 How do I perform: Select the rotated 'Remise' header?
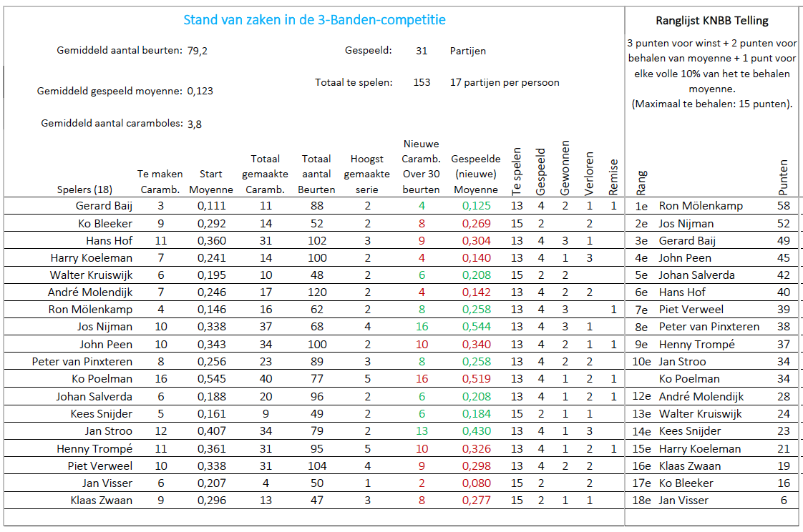613,177
